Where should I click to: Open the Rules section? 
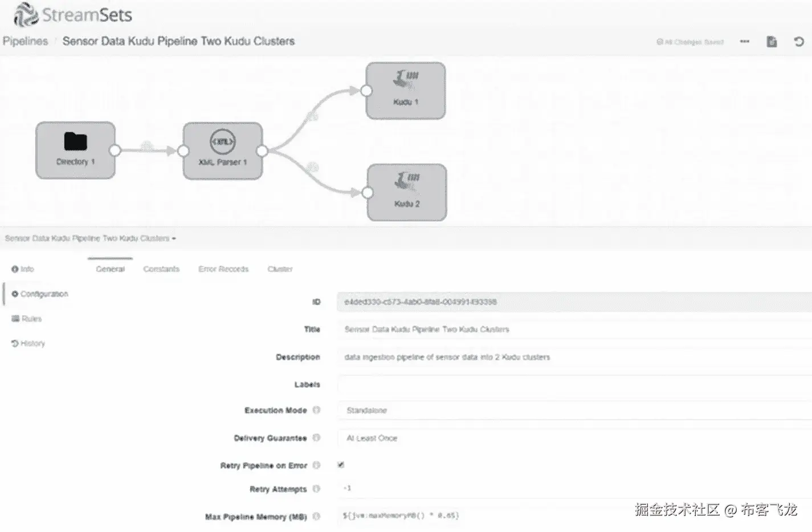pyautogui.click(x=27, y=319)
